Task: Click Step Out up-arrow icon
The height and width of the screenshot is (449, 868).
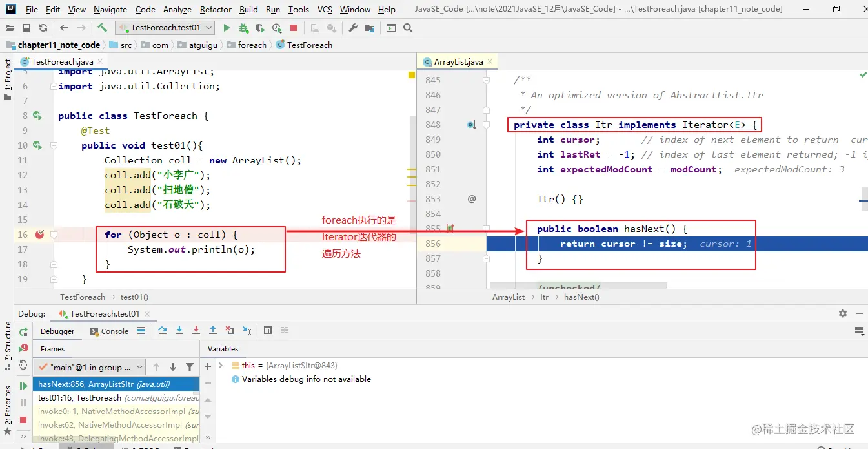Action: tap(212, 330)
